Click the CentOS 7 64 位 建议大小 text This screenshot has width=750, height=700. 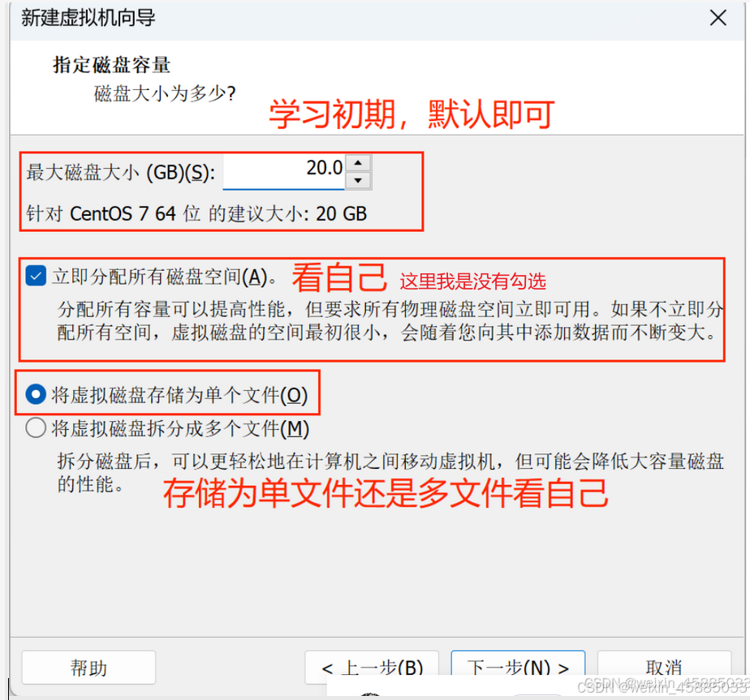(196, 213)
